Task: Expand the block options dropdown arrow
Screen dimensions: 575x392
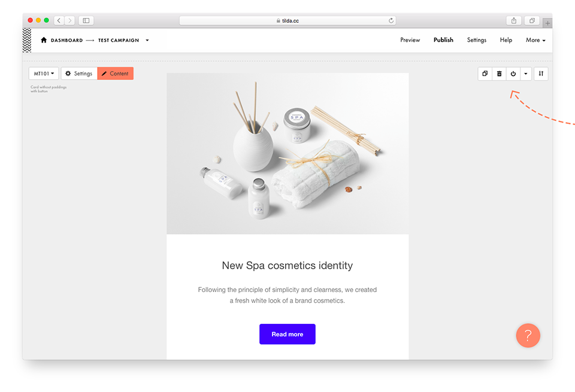Action: pos(526,74)
